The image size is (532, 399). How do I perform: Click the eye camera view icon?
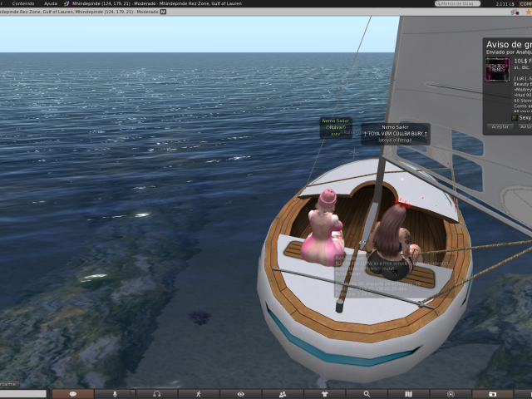pos(241,393)
